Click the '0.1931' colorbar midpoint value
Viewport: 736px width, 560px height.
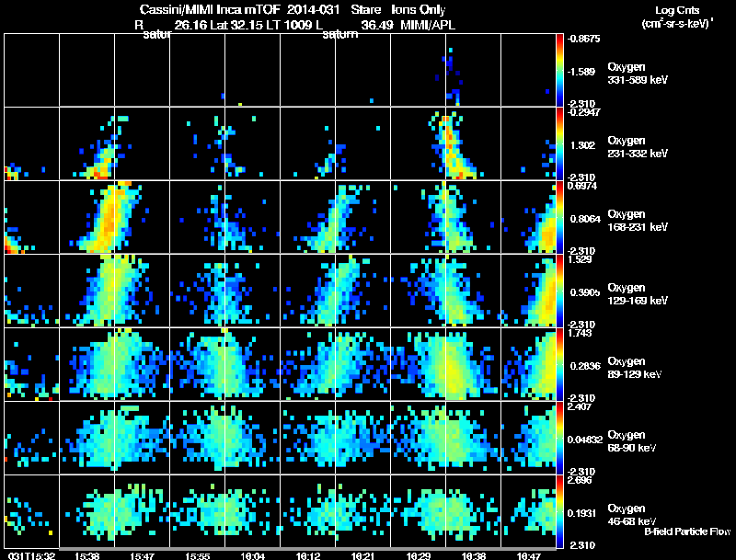(x=582, y=514)
